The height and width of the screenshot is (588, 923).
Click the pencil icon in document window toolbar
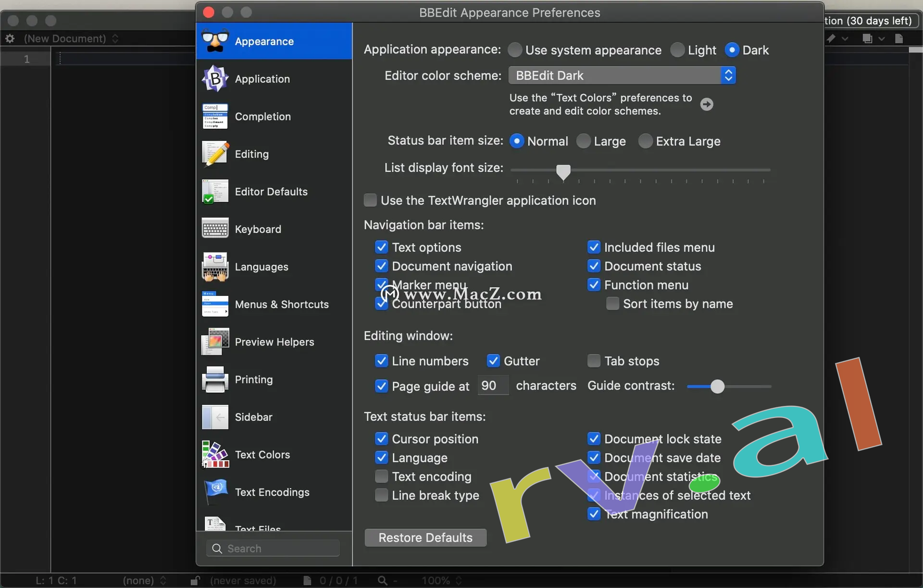tap(831, 38)
